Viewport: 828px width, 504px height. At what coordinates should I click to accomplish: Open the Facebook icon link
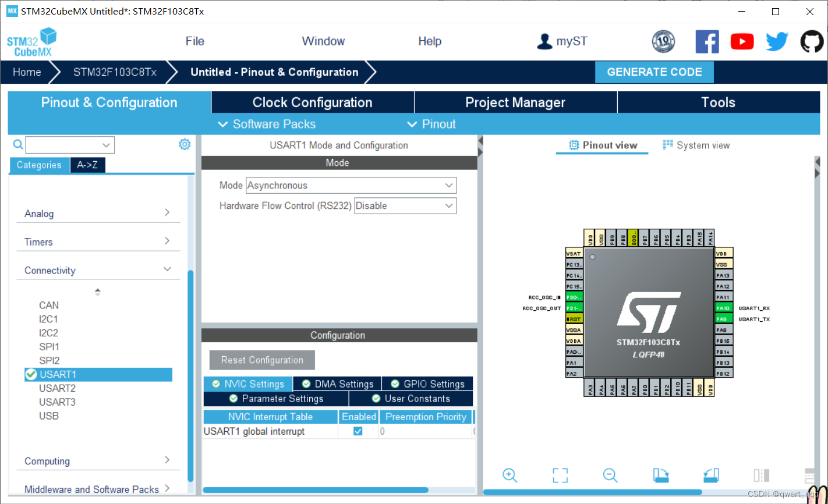coord(707,41)
